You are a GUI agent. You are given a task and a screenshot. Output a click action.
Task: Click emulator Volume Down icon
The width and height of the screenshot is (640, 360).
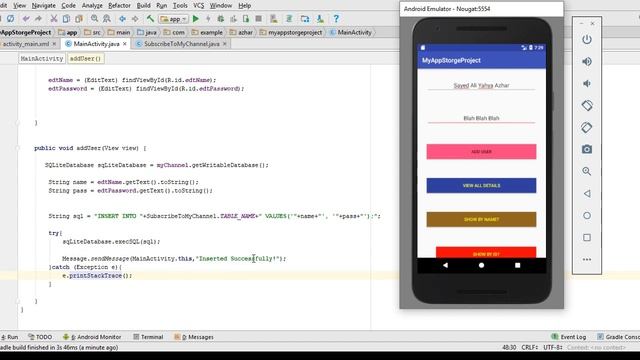[x=587, y=84]
